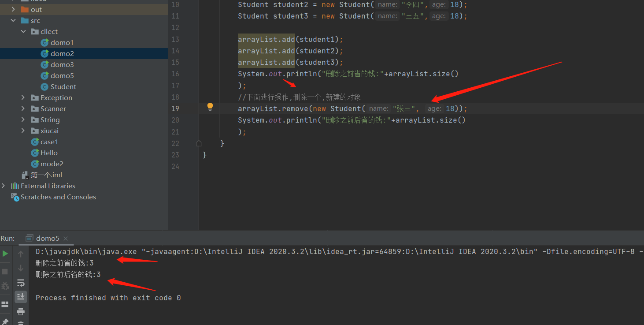Collapse the src folder

pos(13,20)
